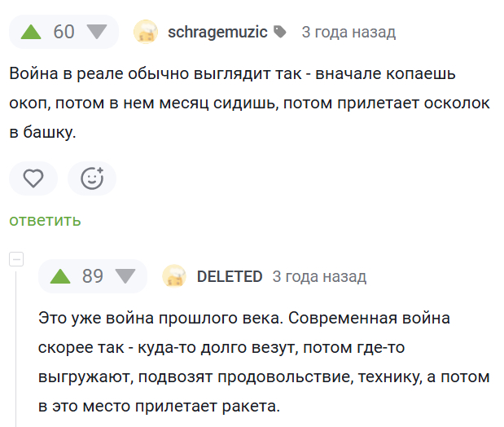Upvote the DELETED user's reply
Screen dimensions: 504x427
[60, 276]
